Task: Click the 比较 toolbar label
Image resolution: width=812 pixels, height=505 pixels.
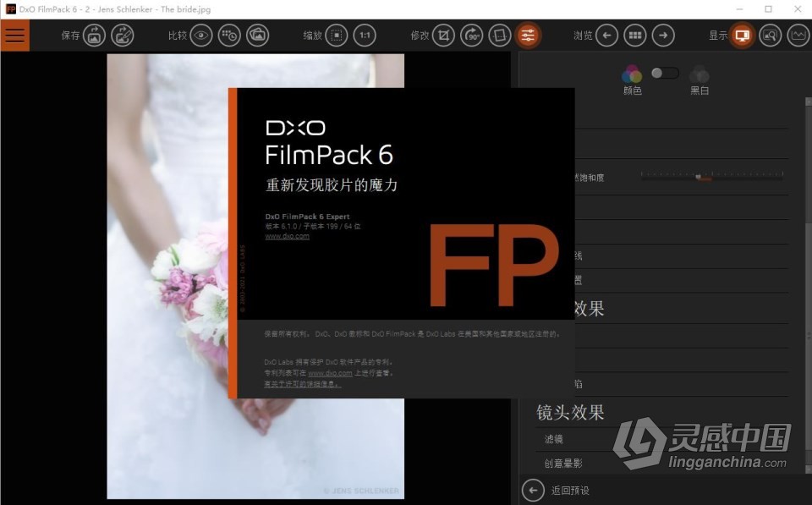Action: click(x=178, y=36)
